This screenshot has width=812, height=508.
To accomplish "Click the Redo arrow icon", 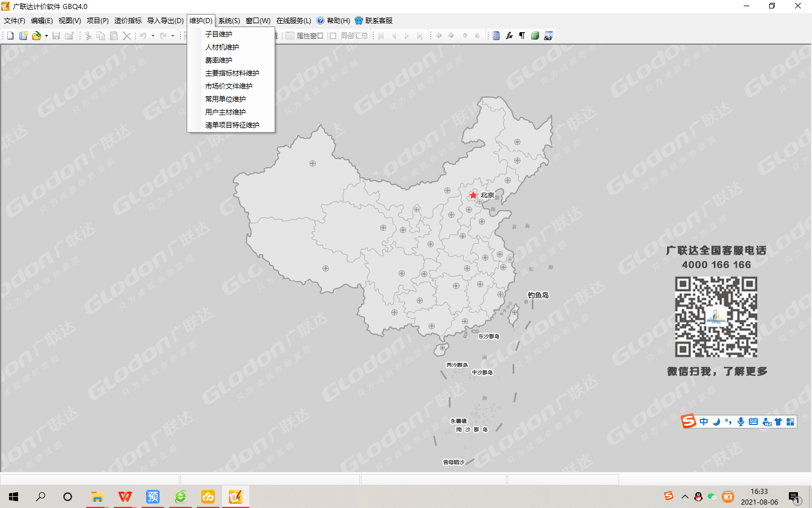I will coord(163,36).
